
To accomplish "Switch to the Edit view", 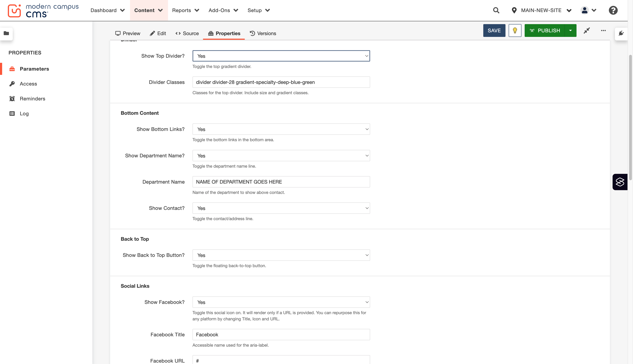I will point(158,34).
